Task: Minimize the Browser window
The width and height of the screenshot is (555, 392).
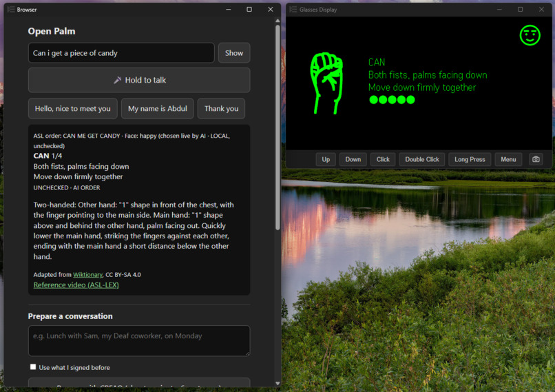Action: pos(229,10)
